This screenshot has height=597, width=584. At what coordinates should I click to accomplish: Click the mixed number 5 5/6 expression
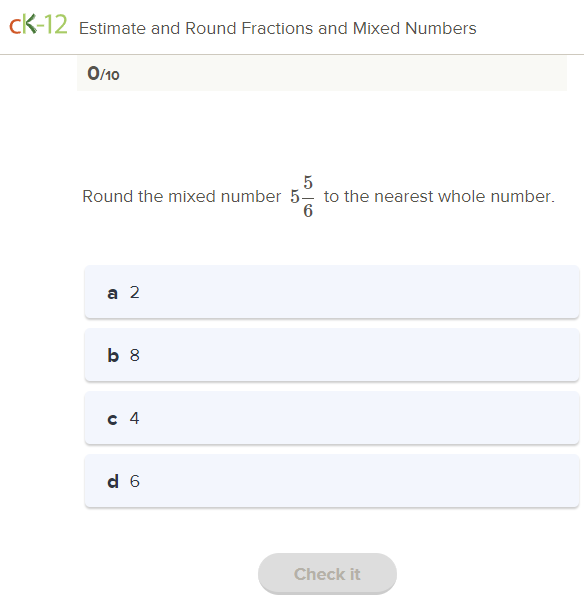(x=302, y=196)
